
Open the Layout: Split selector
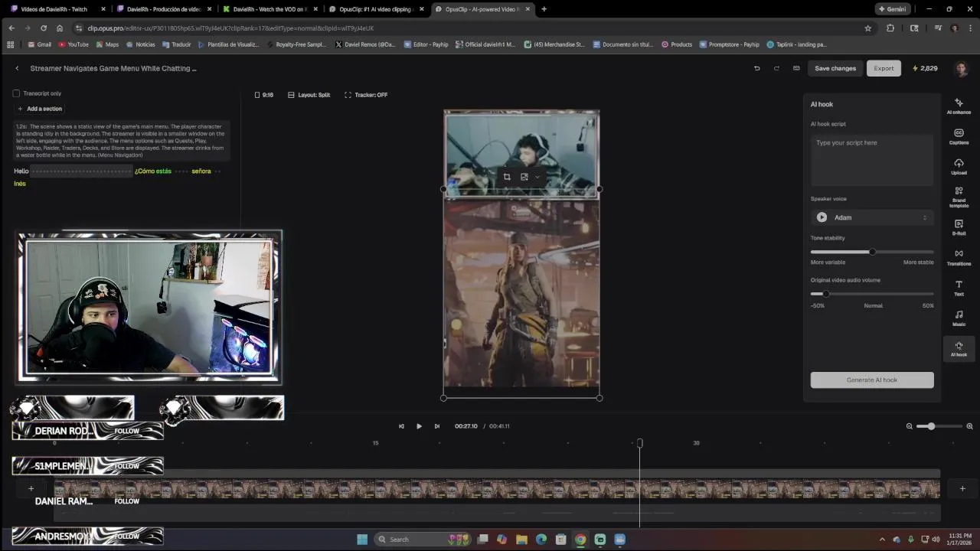[x=309, y=95]
